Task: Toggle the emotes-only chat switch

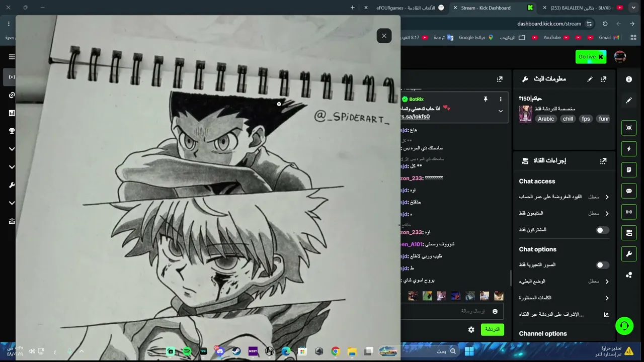Action: [x=602, y=265]
